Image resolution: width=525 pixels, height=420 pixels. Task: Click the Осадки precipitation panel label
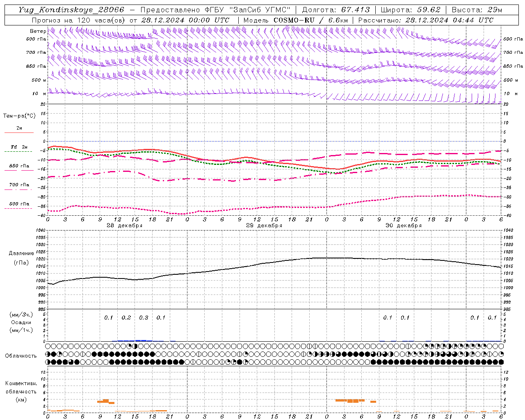21,322
